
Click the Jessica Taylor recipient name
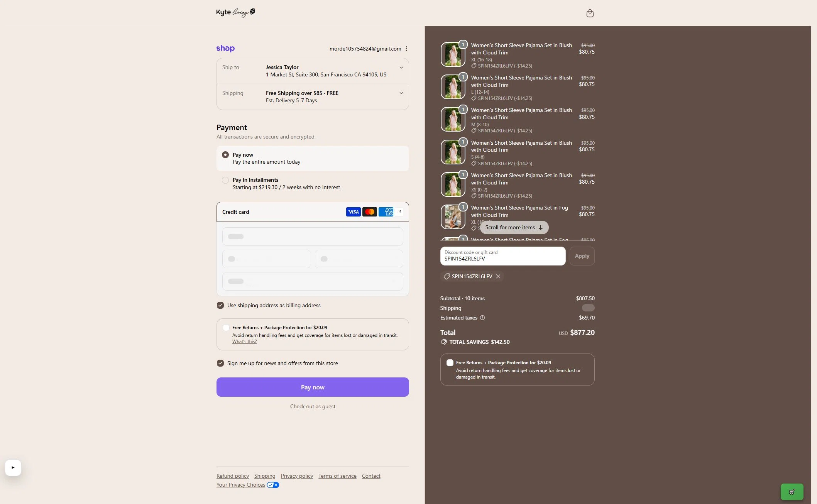click(282, 67)
